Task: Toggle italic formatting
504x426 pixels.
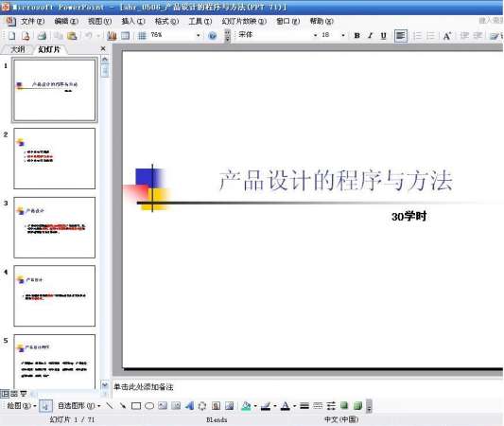Action: click(371, 35)
